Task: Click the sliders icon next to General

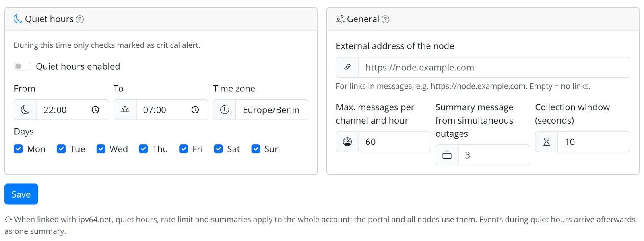Action: pyautogui.click(x=340, y=19)
